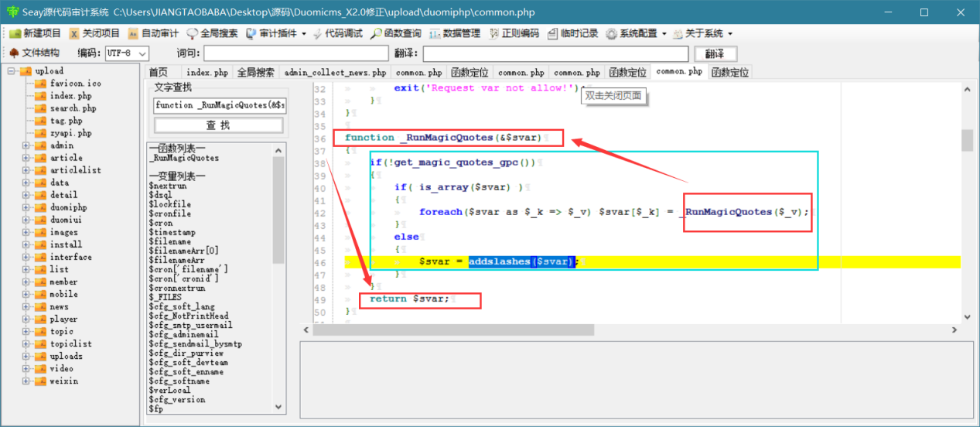Select the topiclist folder
Screen dimensions: 980x427
(71, 343)
